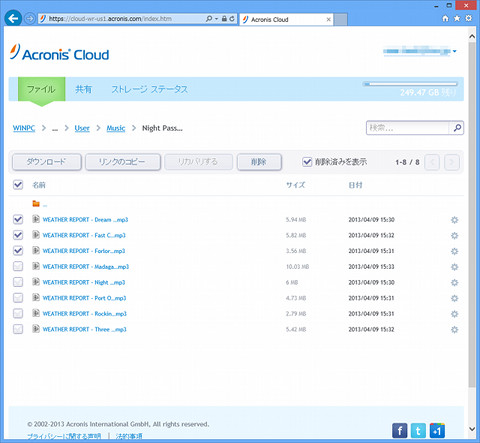
Task: Go to previous page arrow
Action: click(x=432, y=162)
